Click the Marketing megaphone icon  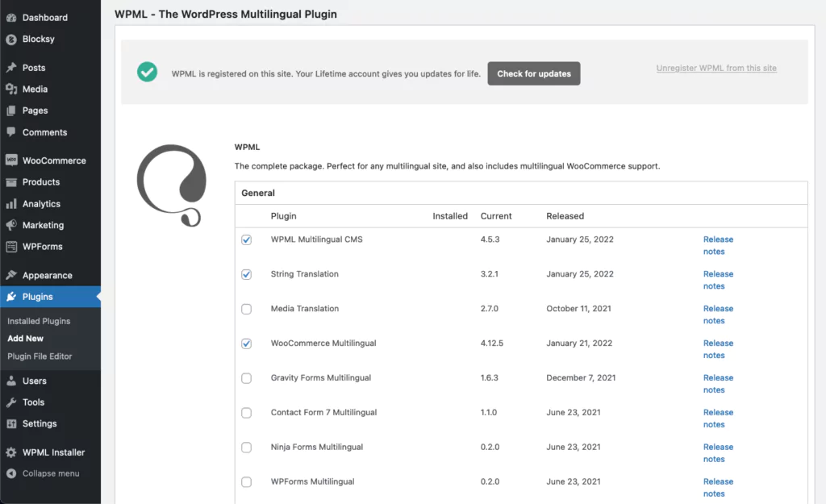11,225
